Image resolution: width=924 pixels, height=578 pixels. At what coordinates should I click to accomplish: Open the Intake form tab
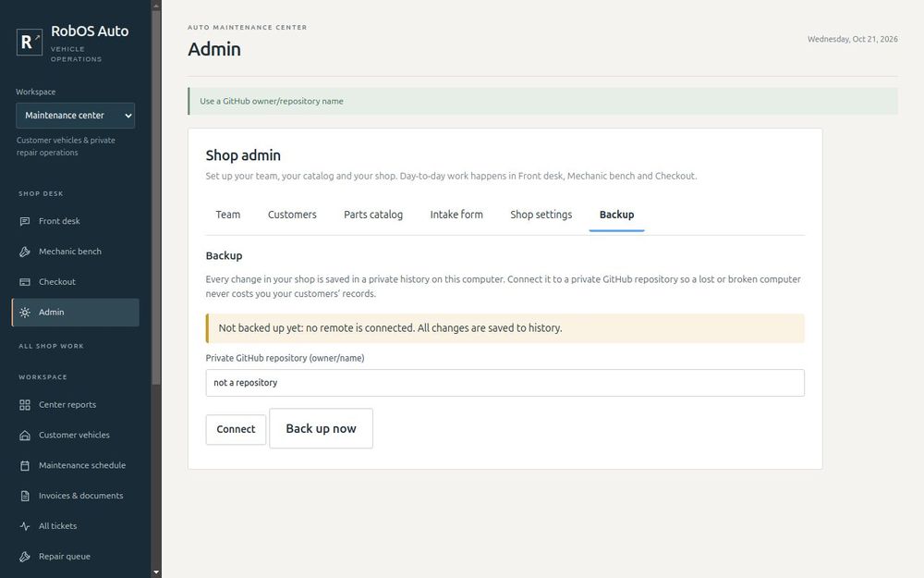point(456,215)
